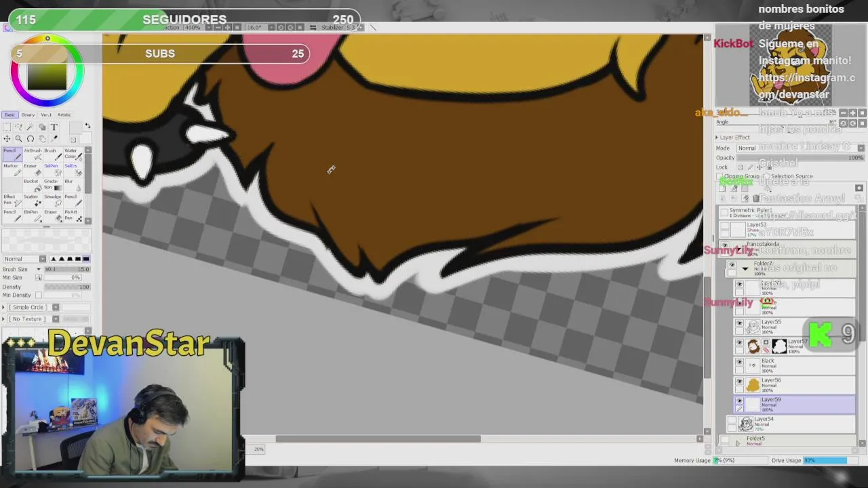
Task: Switch to the Artistic tool tab
Action: click(x=64, y=115)
